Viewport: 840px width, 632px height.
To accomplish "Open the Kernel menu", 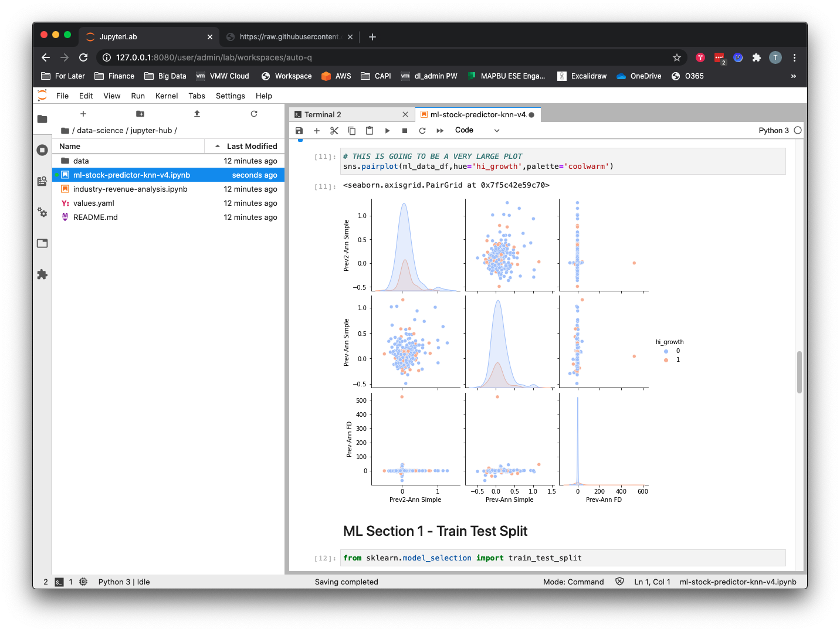I will point(167,96).
